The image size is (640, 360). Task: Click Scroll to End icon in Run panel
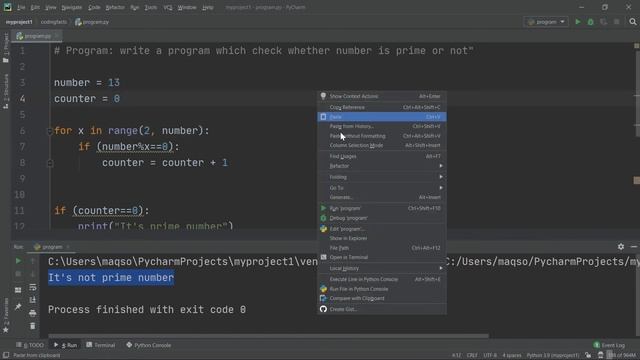point(33,300)
